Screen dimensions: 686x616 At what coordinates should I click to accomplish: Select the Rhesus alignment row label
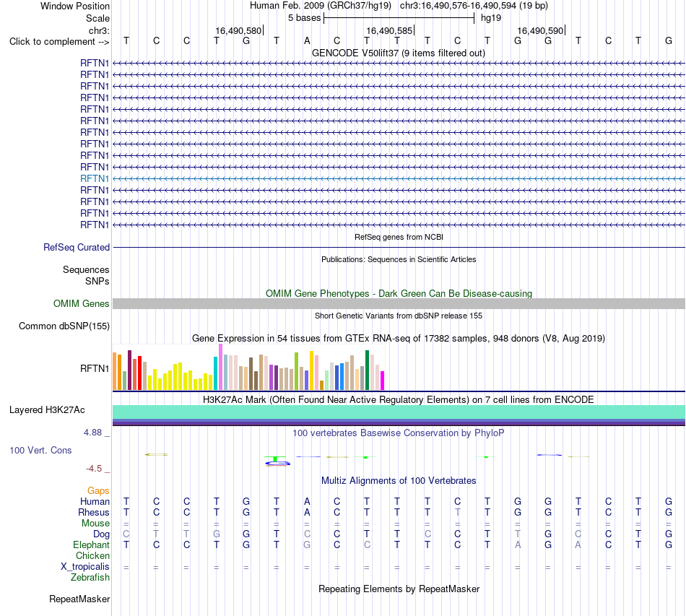[94, 512]
